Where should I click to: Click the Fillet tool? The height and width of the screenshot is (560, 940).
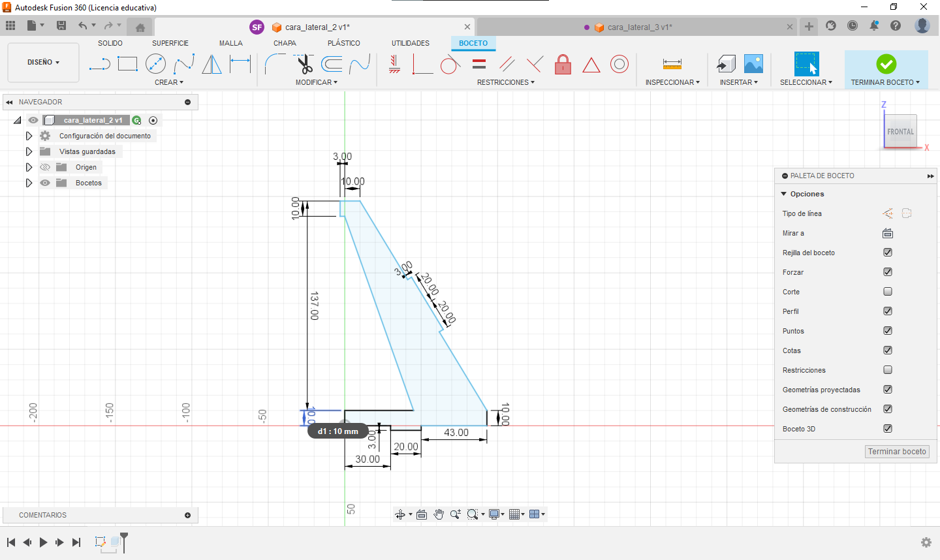[x=275, y=64]
